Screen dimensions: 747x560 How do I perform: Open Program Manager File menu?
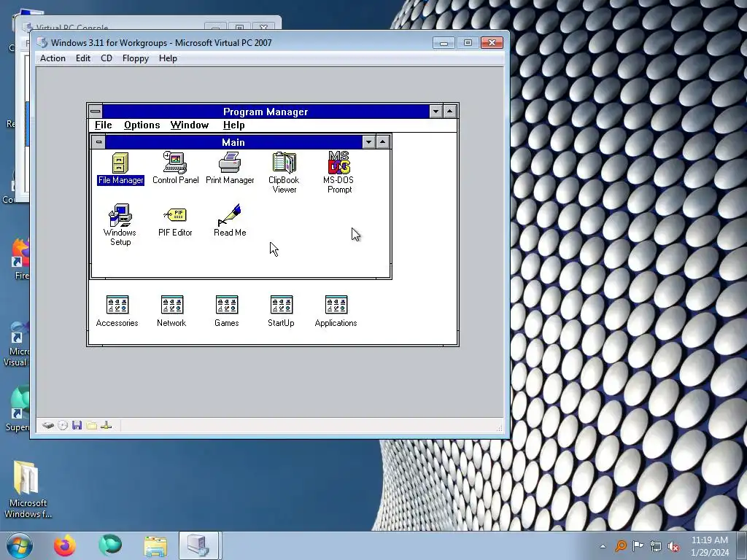[x=104, y=125]
